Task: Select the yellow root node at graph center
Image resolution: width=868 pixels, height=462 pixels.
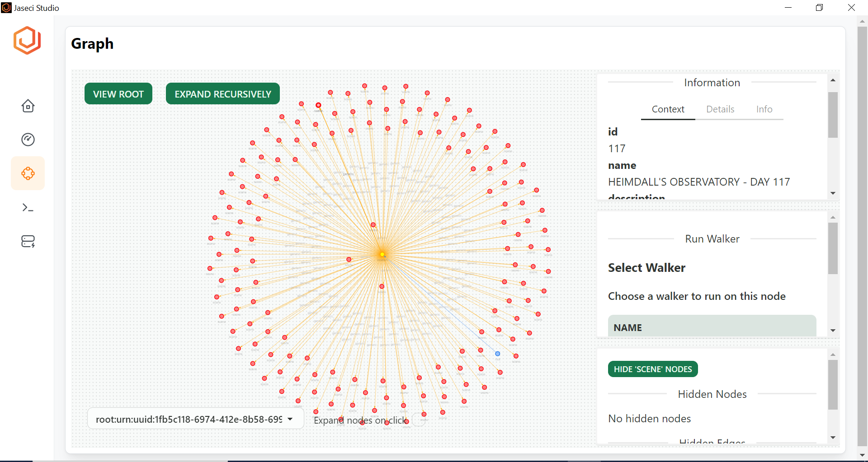Action: tap(382, 254)
